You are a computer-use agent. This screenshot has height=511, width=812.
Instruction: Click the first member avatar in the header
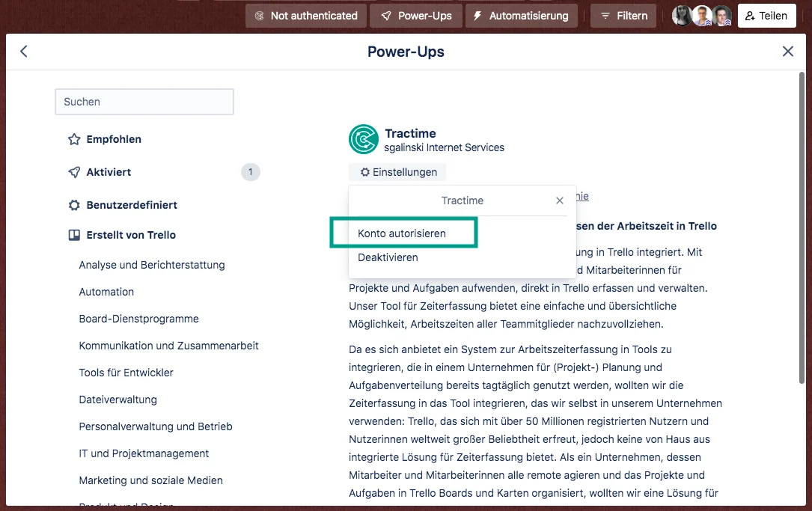(x=682, y=15)
